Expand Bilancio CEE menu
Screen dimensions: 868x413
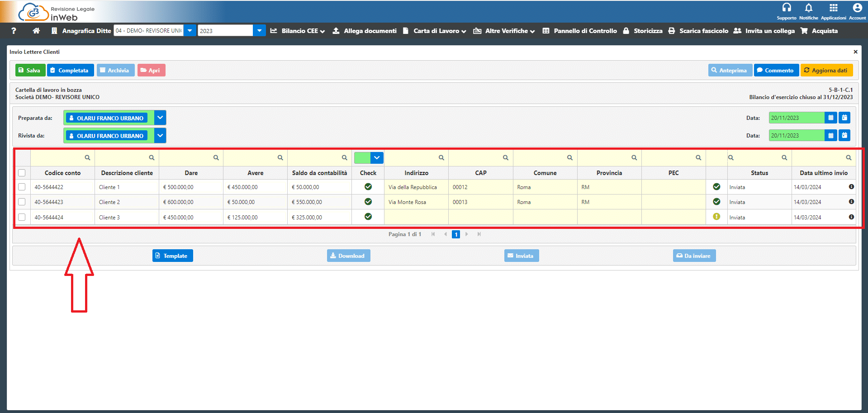(x=298, y=31)
